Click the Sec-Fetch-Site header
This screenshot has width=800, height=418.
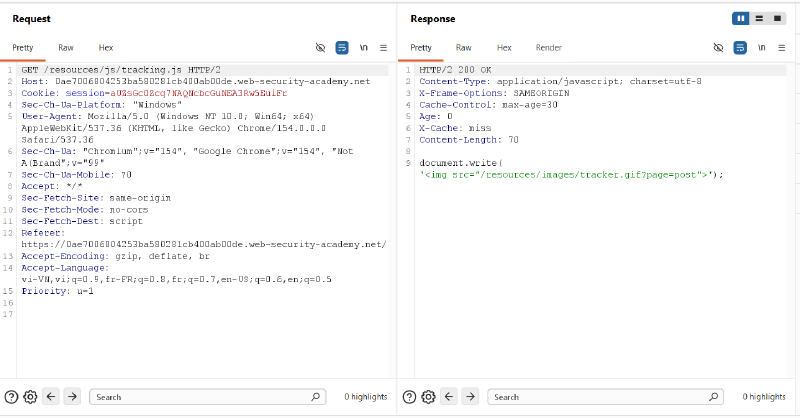tap(96, 198)
